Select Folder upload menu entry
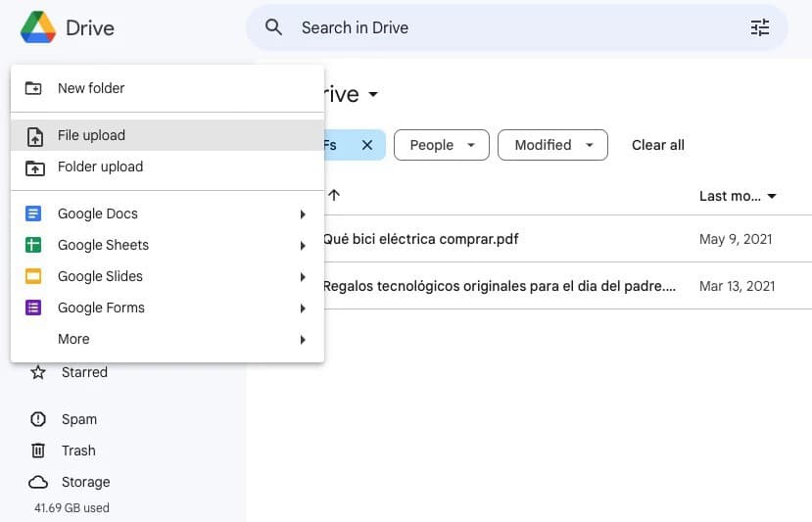This screenshot has height=522, width=812. (x=167, y=166)
